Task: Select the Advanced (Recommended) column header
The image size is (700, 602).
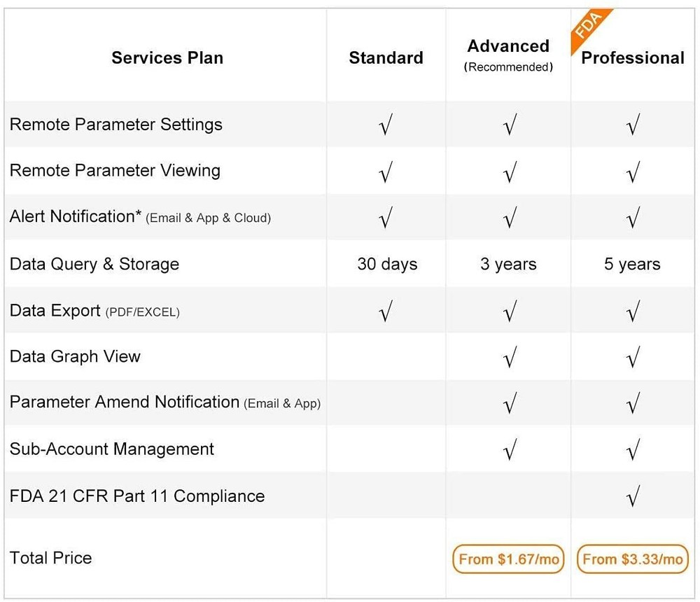Action: 508,55
